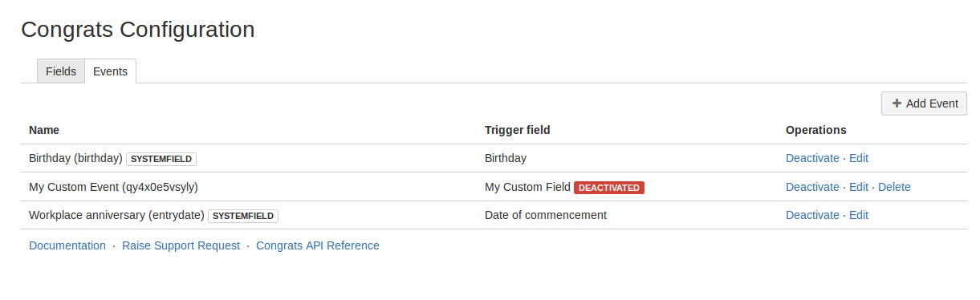Click Raise Support Request link

(x=181, y=245)
